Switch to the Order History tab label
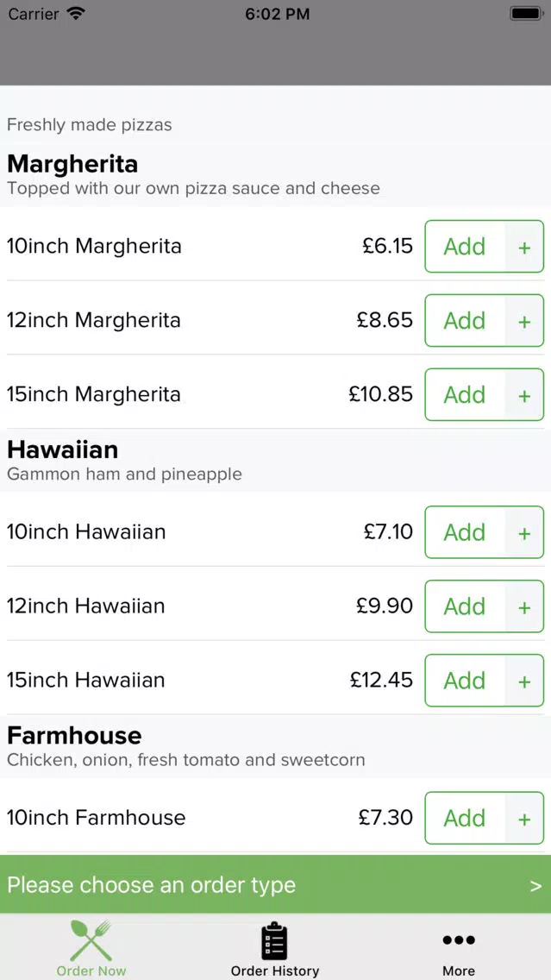The image size is (551, 980). 275,971
